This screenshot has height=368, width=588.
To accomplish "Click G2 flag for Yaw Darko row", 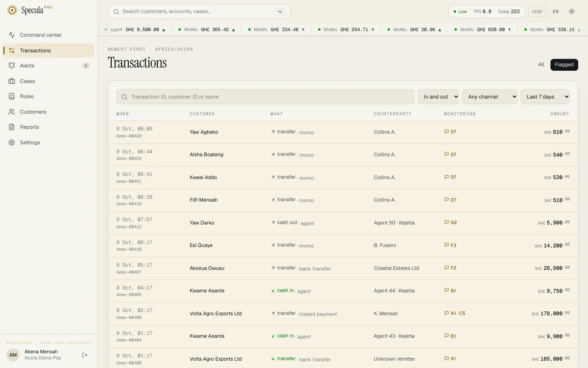I will click(x=451, y=223).
